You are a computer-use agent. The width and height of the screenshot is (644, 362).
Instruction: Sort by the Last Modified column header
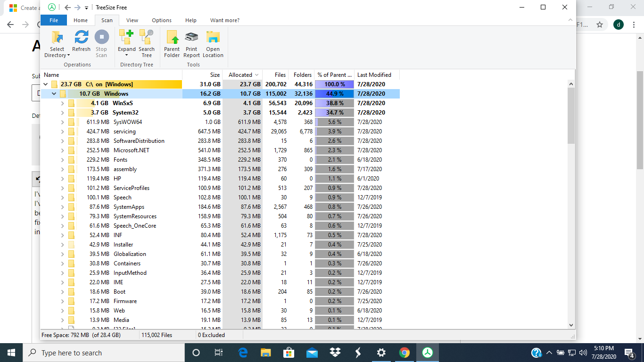[x=376, y=75]
